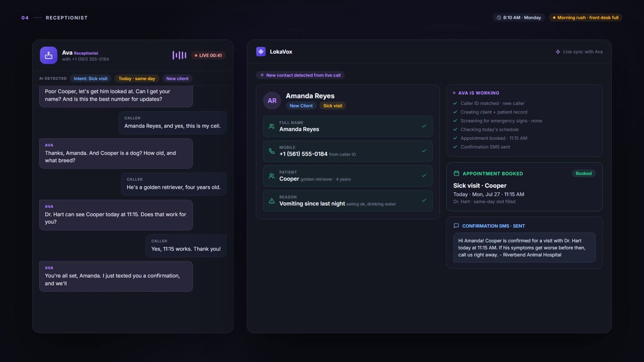
Task: Click the checkmark in Mobile row
Action: 424,151
